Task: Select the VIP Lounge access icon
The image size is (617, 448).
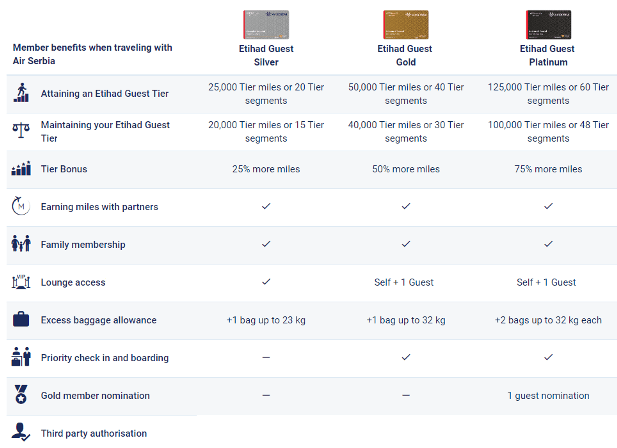Action: [21, 282]
